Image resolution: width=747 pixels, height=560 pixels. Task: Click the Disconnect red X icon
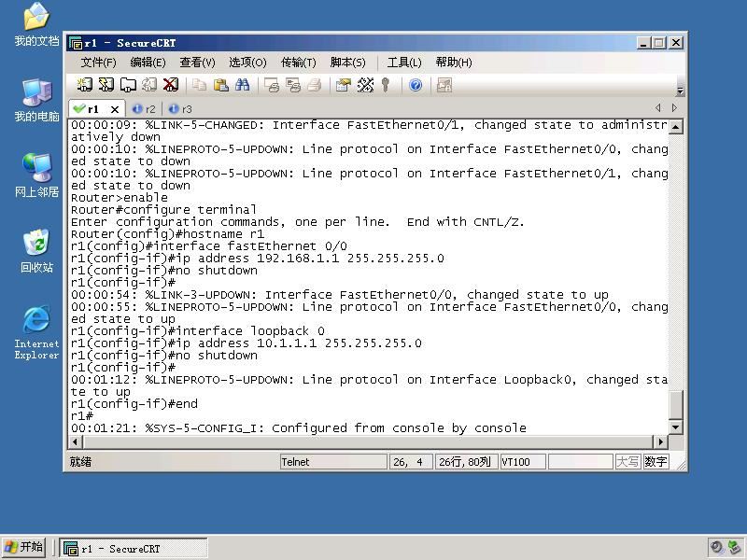pos(171,85)
